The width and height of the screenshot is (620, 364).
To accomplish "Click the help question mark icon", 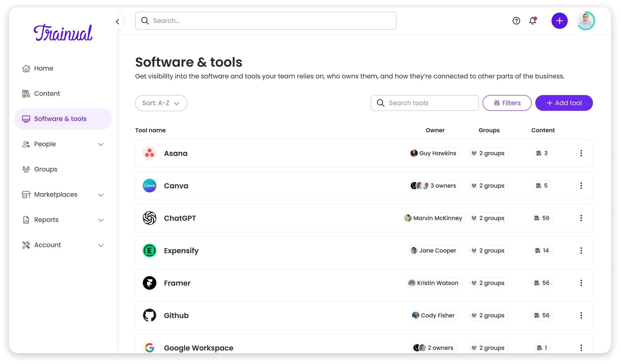I will click(x=516, y=21).
